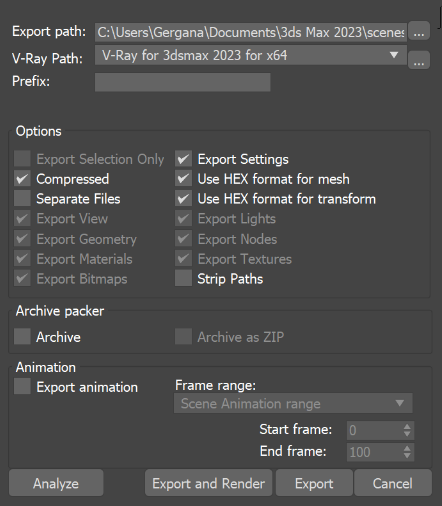442x506 pixels.
Task: Disable Use HEX format for mesh
Action: point(183,179)
